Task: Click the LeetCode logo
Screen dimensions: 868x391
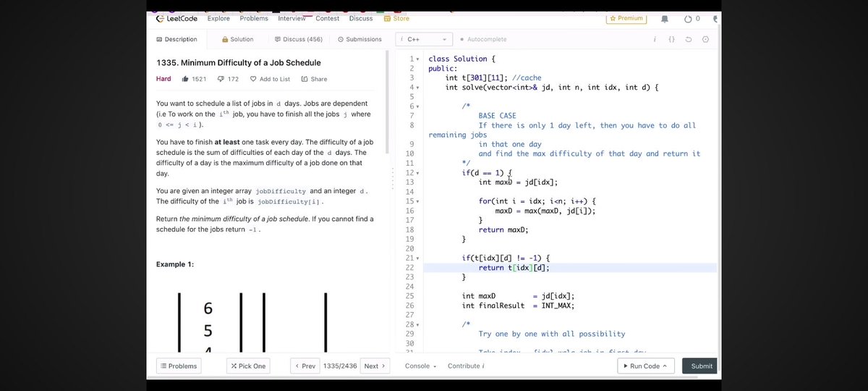Action: pyautogui.click(x=176, y=19)
